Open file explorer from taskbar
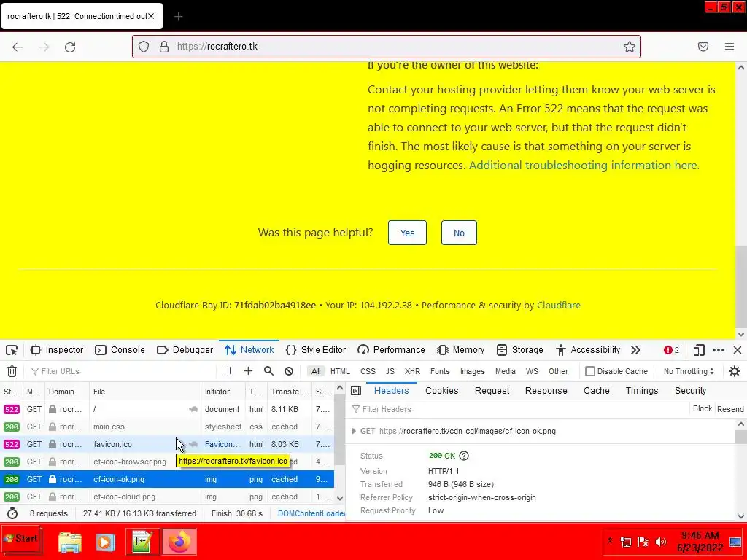The width and height of the screenshot is (747, 560). [70, 542]
